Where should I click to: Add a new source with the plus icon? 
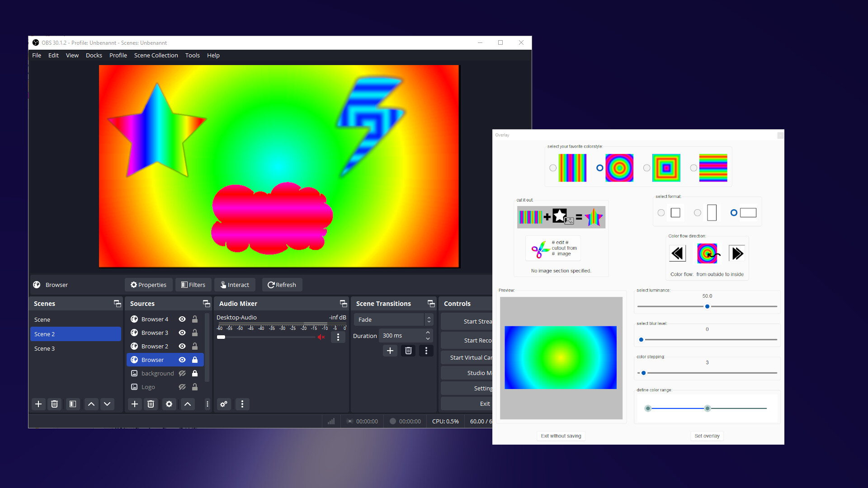pos(134,404)
